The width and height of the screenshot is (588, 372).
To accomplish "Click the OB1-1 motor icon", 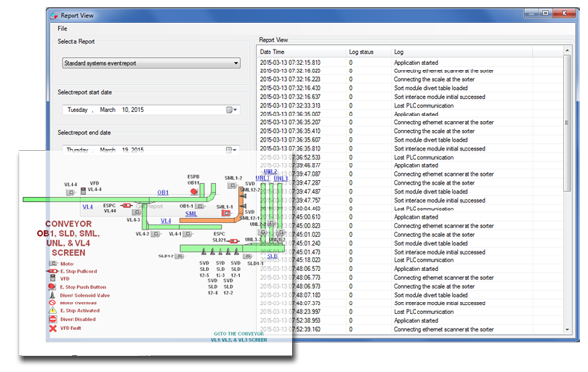I will click(x=200, y=206).
